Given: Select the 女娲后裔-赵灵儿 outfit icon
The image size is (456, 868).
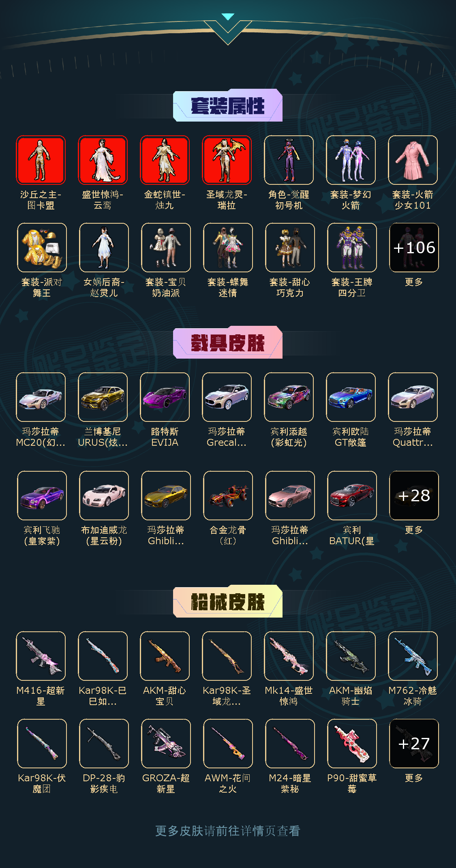Looking at the screenshot, I should pyautogui.click(x=104, y=248).
